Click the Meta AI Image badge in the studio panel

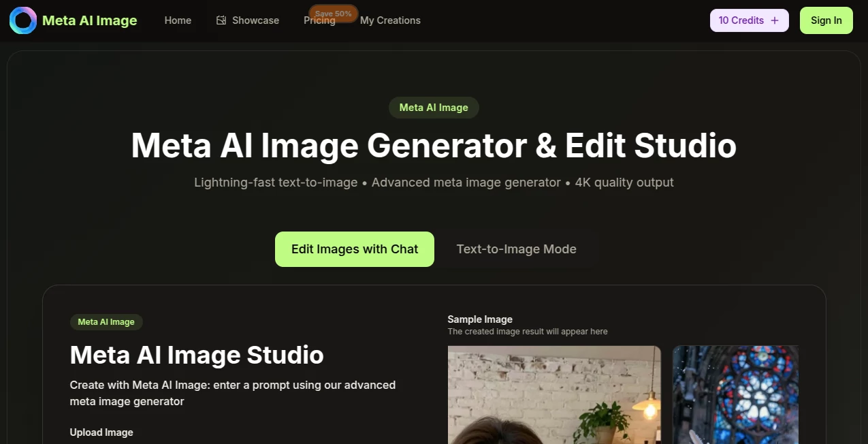(106, 321)
